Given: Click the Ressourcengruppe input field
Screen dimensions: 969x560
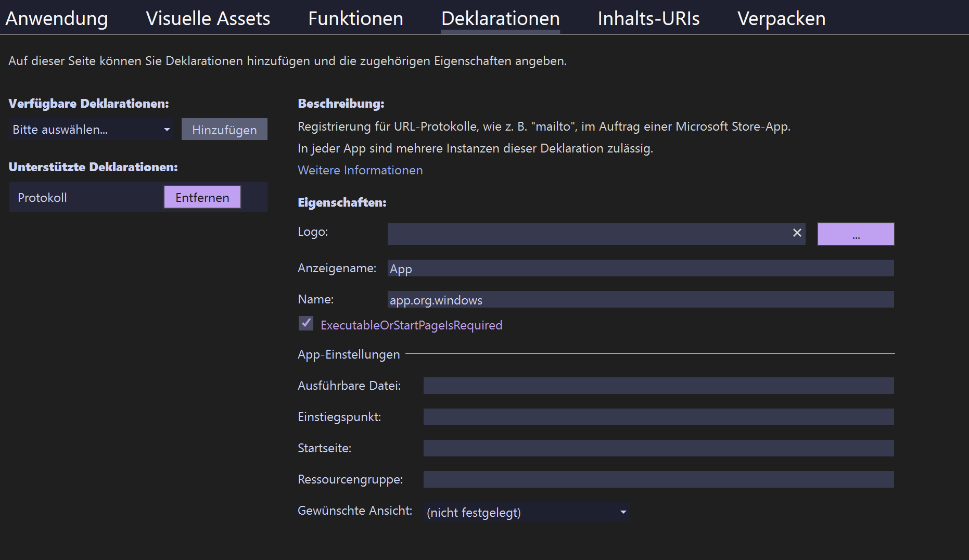Looking at the screenshot, I should pyautogui.click(x=658, y=479).
